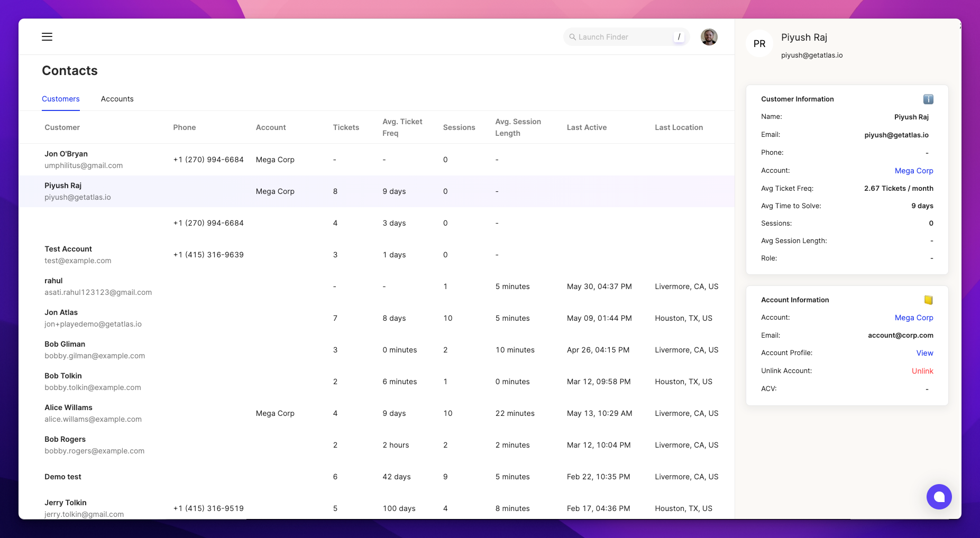Image resolution: width=980 pixels, height=538 pixels.
Task: Open Alice Willams contact
Action: pos(377,413)
